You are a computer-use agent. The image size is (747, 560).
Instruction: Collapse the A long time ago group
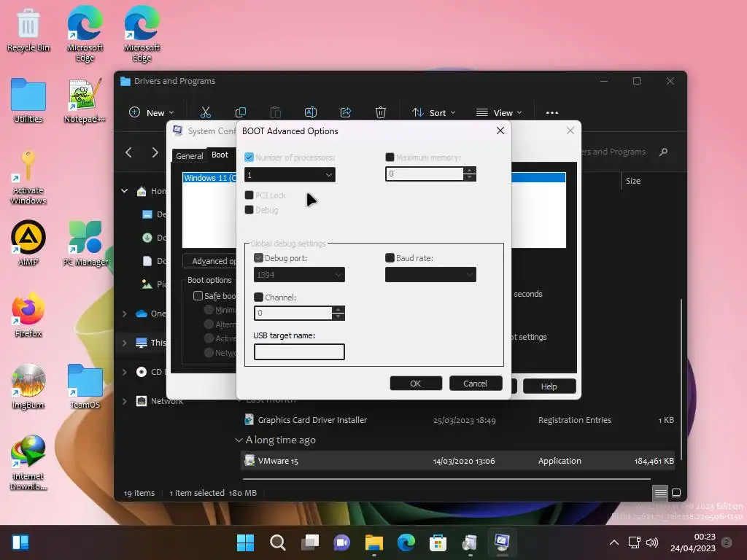tap(239, 440)
